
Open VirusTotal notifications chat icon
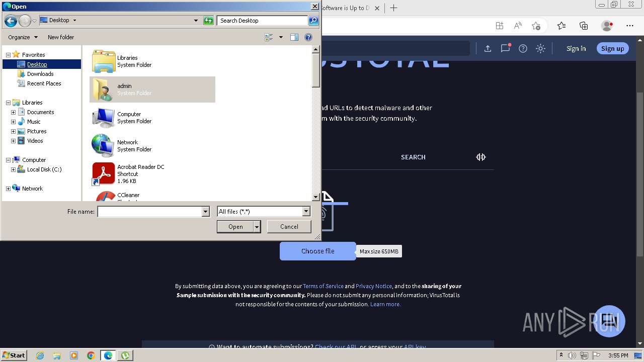pos(505,48)
